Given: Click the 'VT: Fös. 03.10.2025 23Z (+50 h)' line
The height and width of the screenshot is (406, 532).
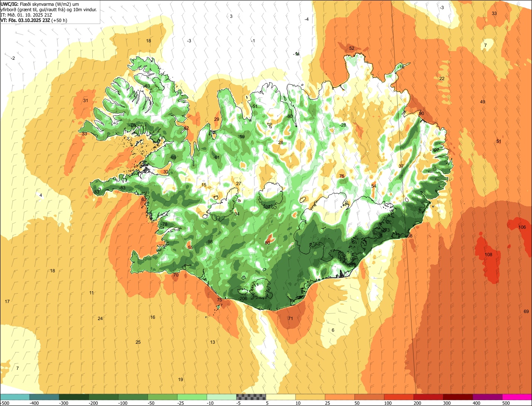Looking at the screenshot, I should pyautogui.click(x=34, y=20).
